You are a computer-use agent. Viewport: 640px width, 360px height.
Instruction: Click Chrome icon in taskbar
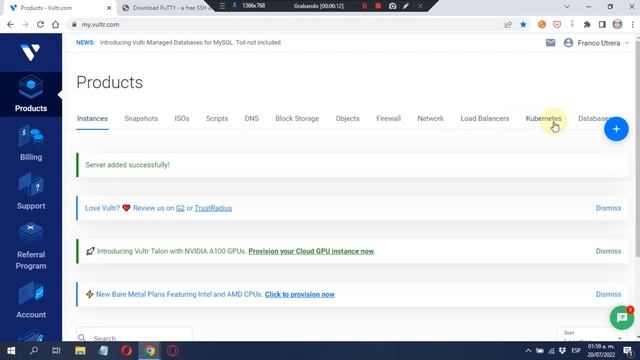pos(150,351)
